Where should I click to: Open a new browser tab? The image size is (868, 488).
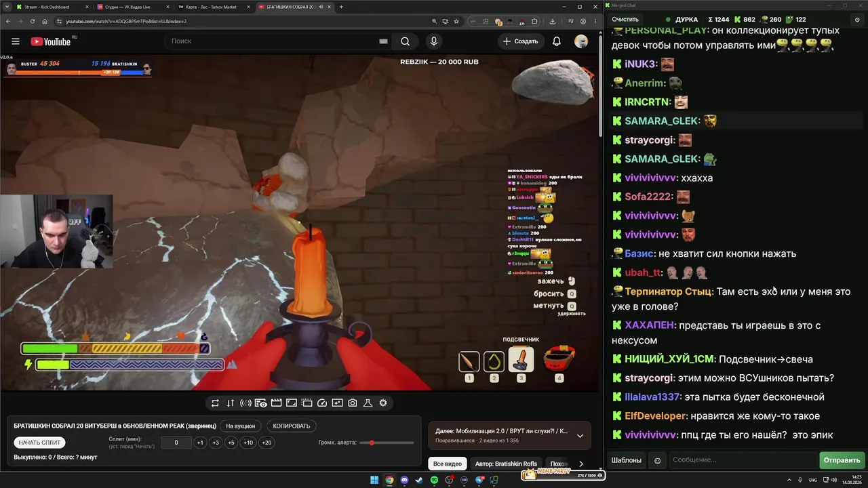[x=341, y=7]
